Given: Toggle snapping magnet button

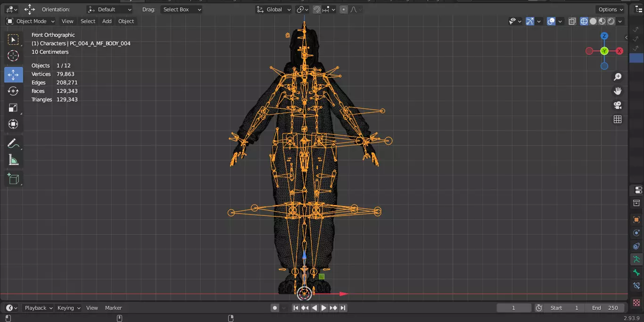Looking at the screenshot, I should tap(317, 9).
